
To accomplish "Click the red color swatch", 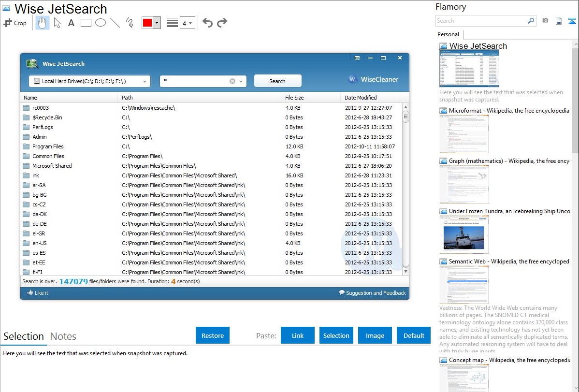I will (147, 23).
